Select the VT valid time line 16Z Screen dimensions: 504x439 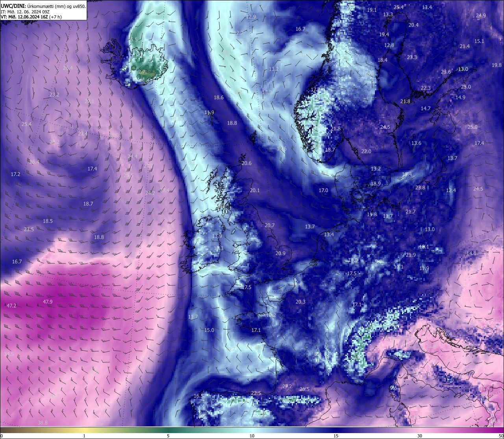point(31,17)
